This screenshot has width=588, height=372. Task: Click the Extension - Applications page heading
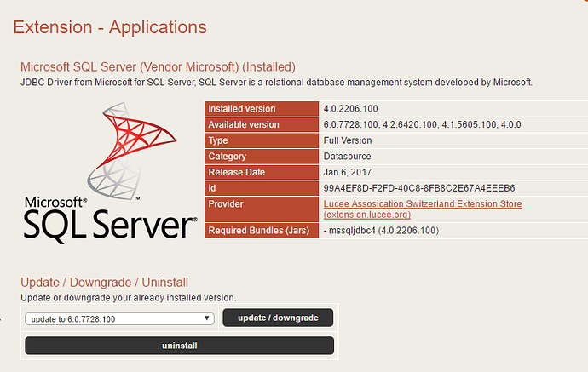[x=110, y=27]
